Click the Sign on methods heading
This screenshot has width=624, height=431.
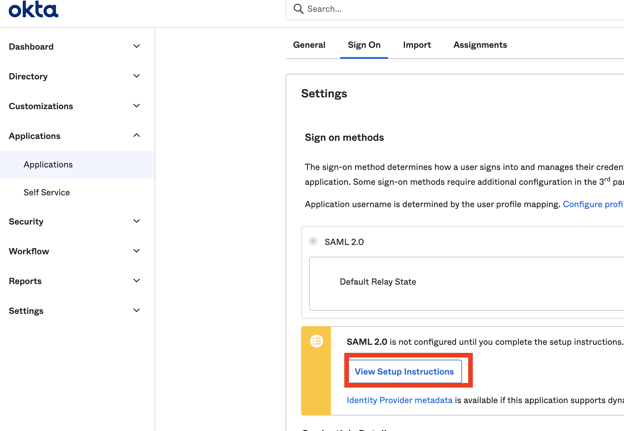tap(344, 138)
